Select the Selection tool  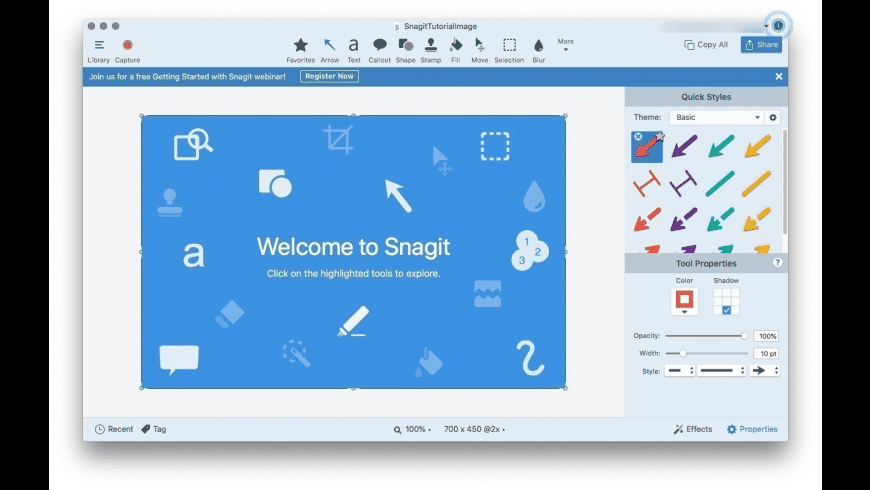click(509, 50)
